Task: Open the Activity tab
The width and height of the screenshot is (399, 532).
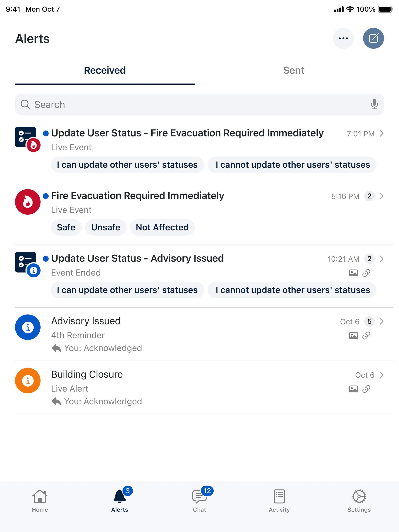Action: [279, 501]
